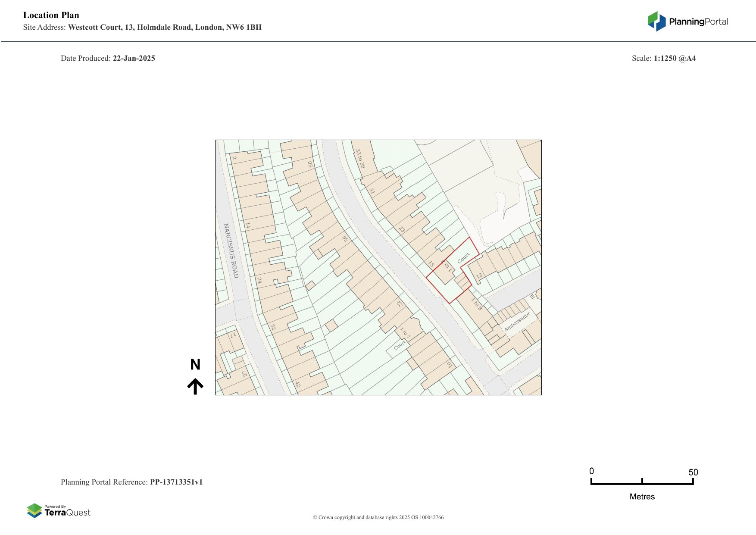The image size is (756, 535).
Task: Click the Crown copyright notice
Action: (378, 517)
